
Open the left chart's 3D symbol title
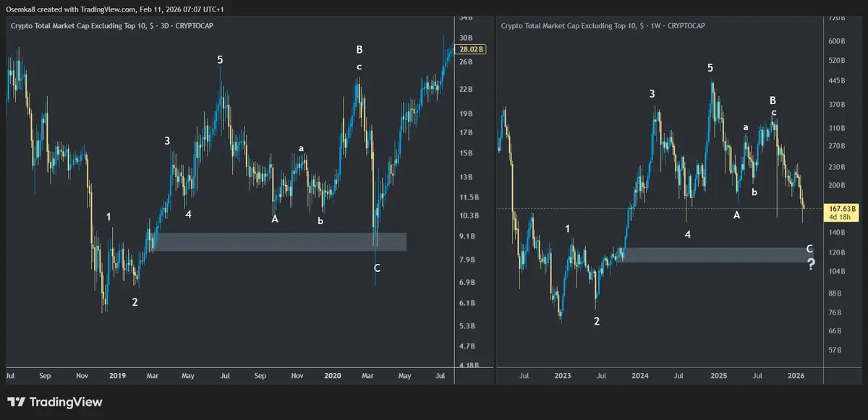tap(111, 26)
